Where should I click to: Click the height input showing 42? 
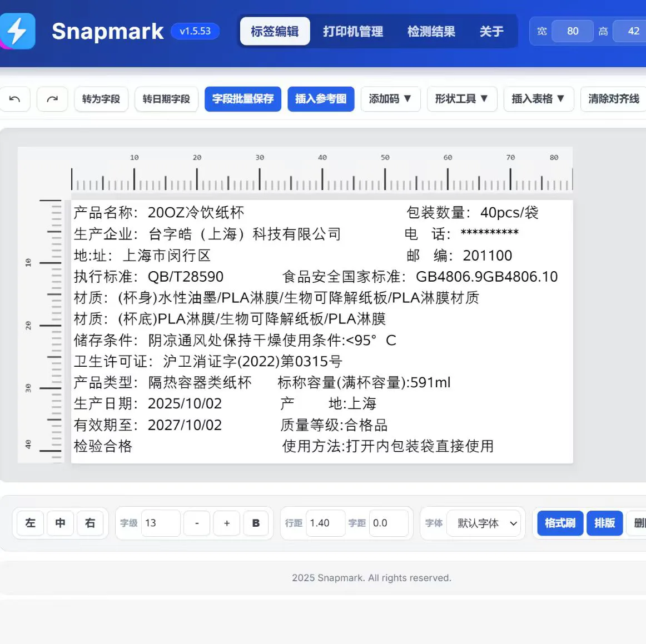pos(630,31)
